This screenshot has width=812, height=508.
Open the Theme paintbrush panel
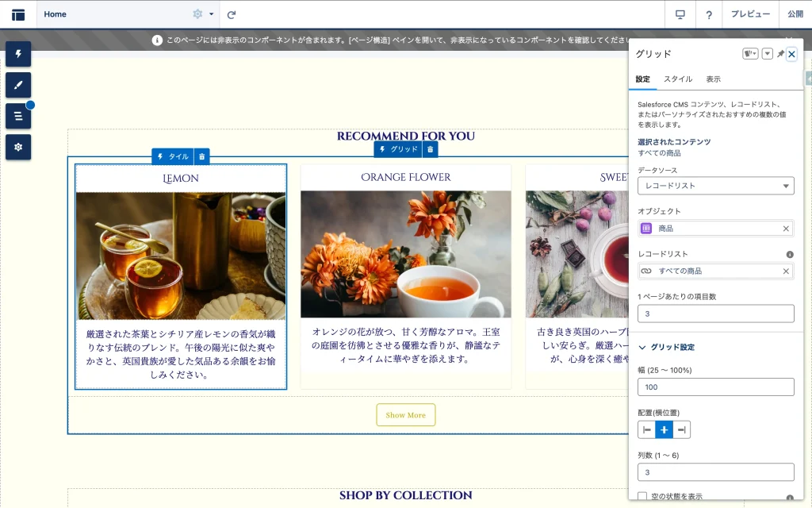(x=18, y=85)
